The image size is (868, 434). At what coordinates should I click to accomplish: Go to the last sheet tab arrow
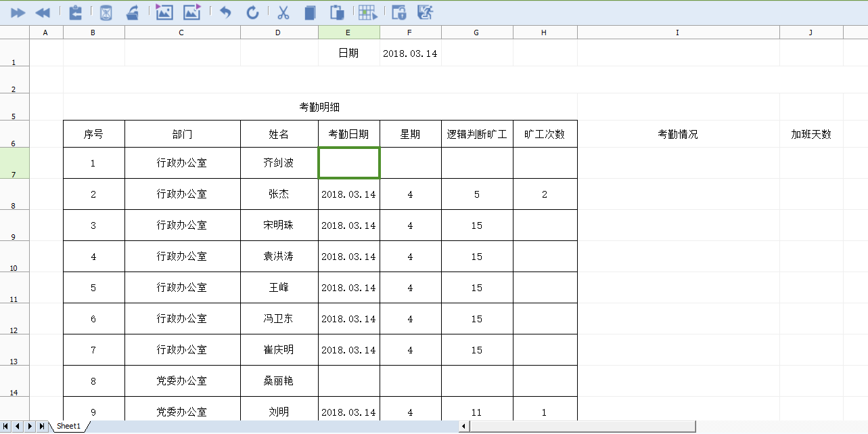(42, 426)
